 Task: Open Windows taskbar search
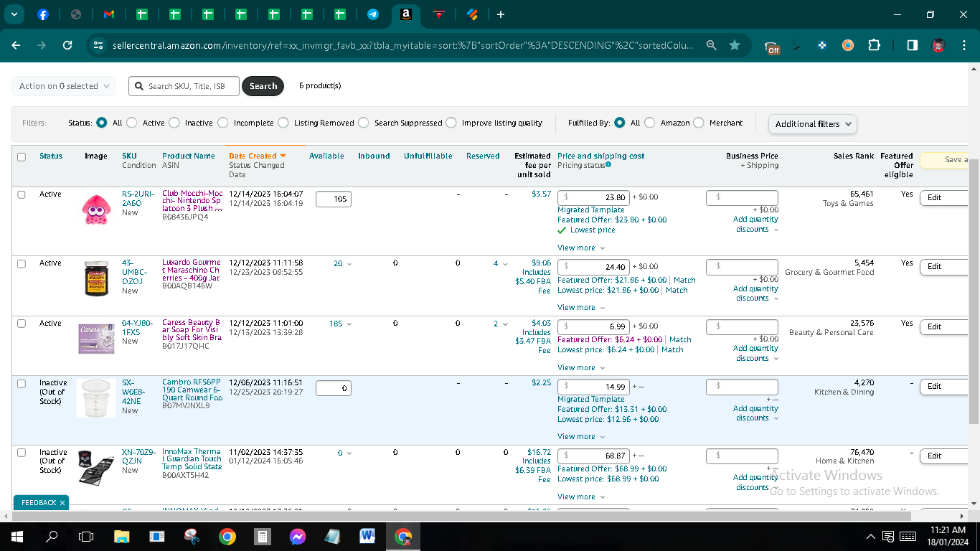coord(52,536)
